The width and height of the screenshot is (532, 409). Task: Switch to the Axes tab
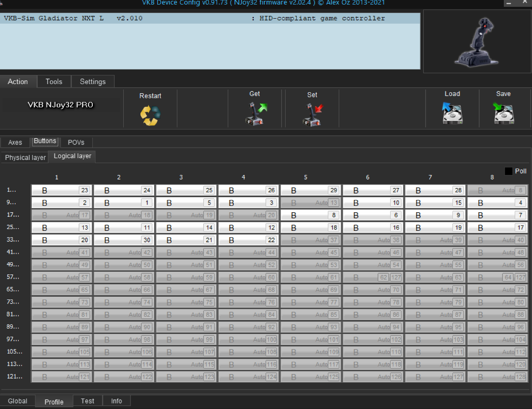click(15, 142)
